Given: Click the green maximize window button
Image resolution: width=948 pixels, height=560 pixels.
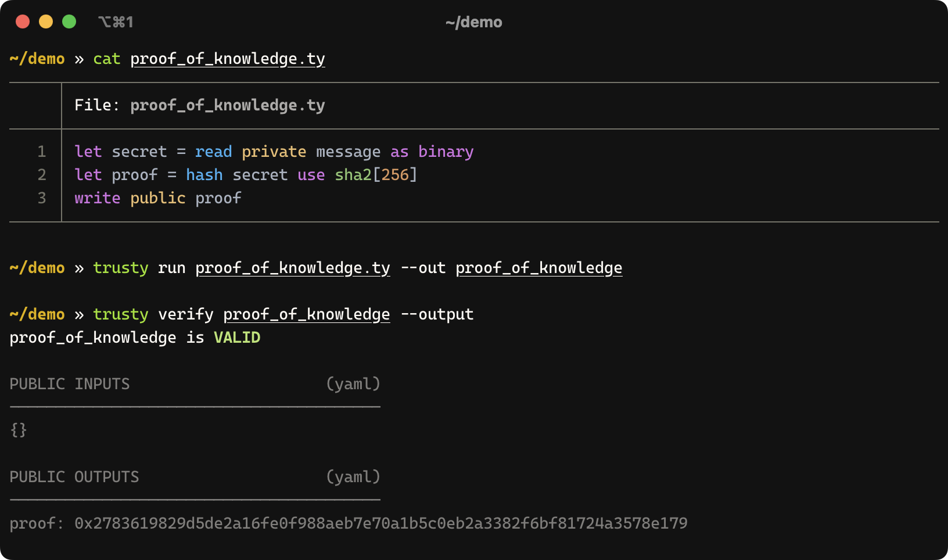Looking at the screenshot, I should point(69,21).
